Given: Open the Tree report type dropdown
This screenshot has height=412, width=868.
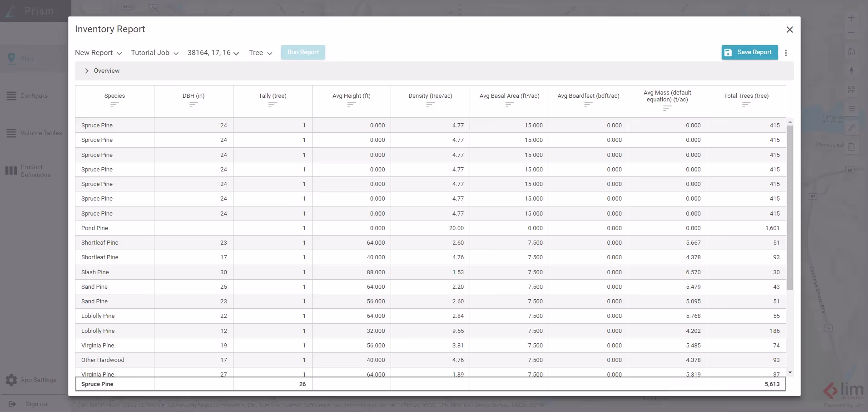Looking at the screenshot, I should click(261, 53).
